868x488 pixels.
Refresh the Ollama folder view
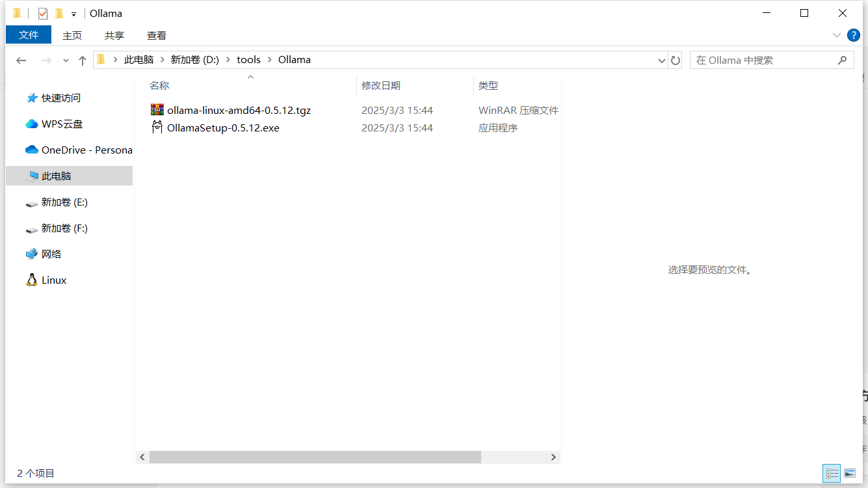(676, 60)
